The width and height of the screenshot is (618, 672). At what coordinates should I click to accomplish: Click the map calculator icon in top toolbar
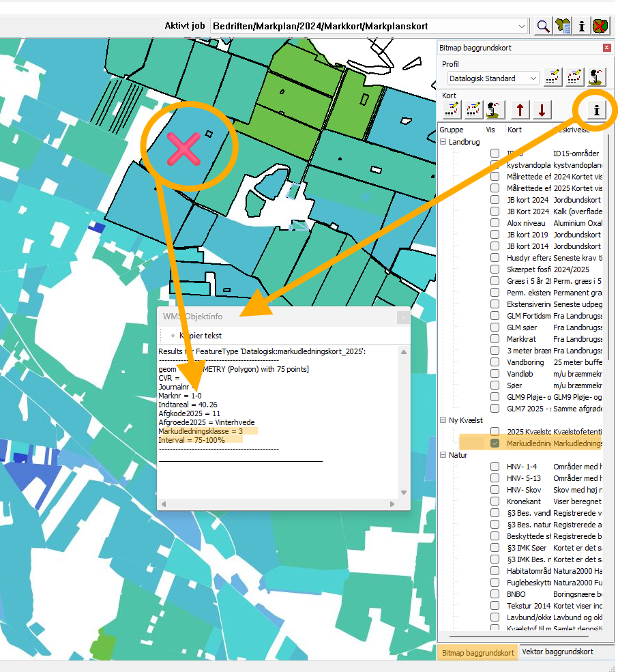click(x=562, y=26)
